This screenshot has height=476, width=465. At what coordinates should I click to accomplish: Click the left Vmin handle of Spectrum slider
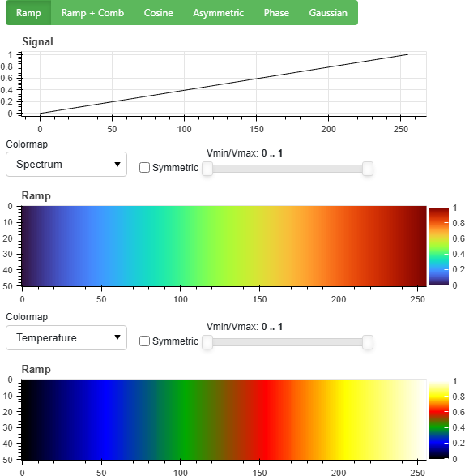pyautogui.click(x=207, y=169)
